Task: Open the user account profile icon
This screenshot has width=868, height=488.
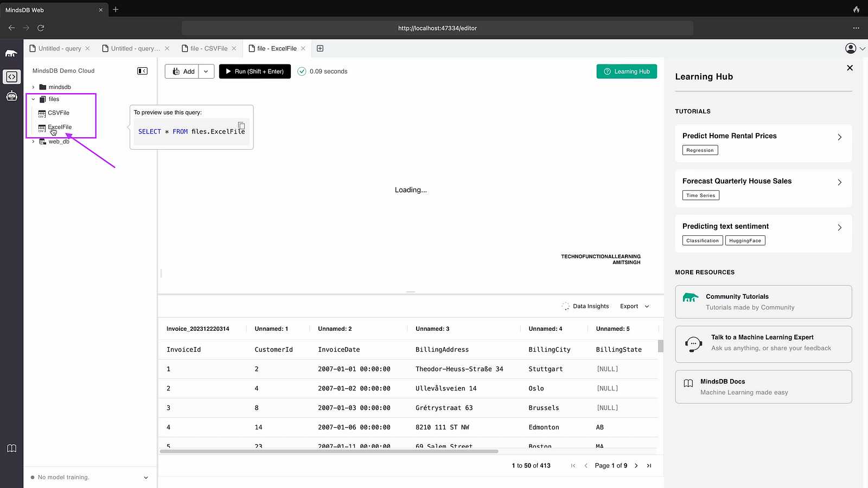Action: pos(851,48)
